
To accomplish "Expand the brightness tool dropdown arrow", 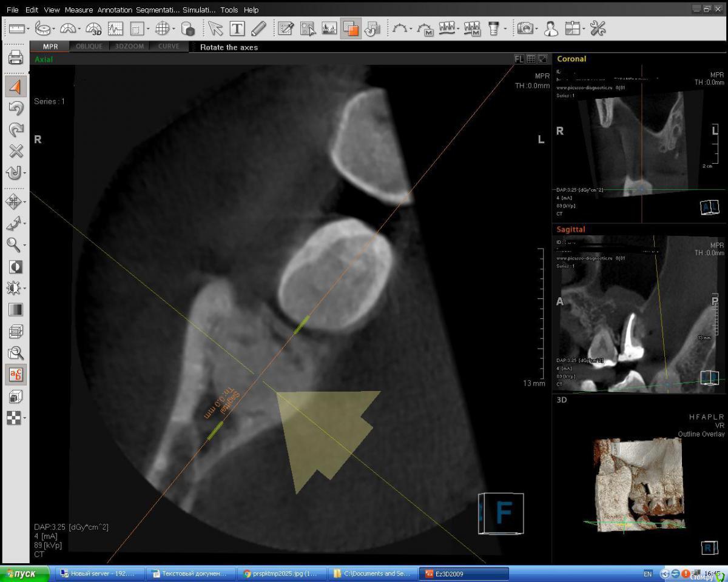I will coord(24,289).
